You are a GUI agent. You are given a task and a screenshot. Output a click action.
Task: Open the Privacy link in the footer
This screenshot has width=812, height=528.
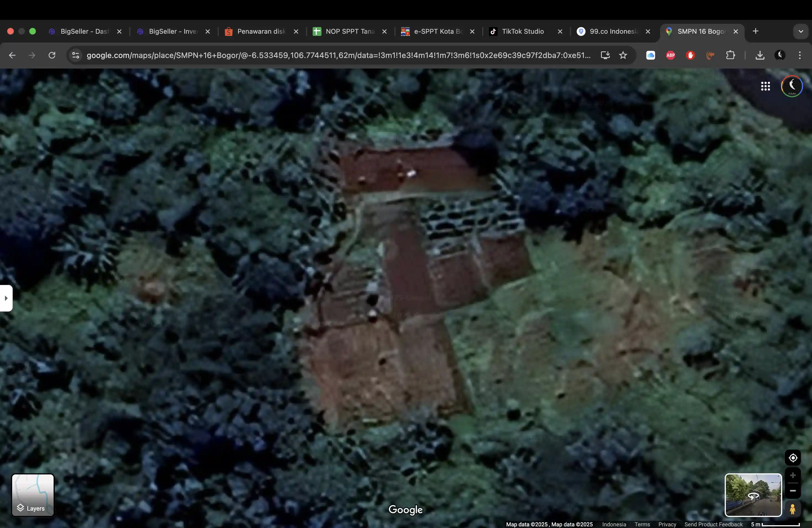click(667, 524)
